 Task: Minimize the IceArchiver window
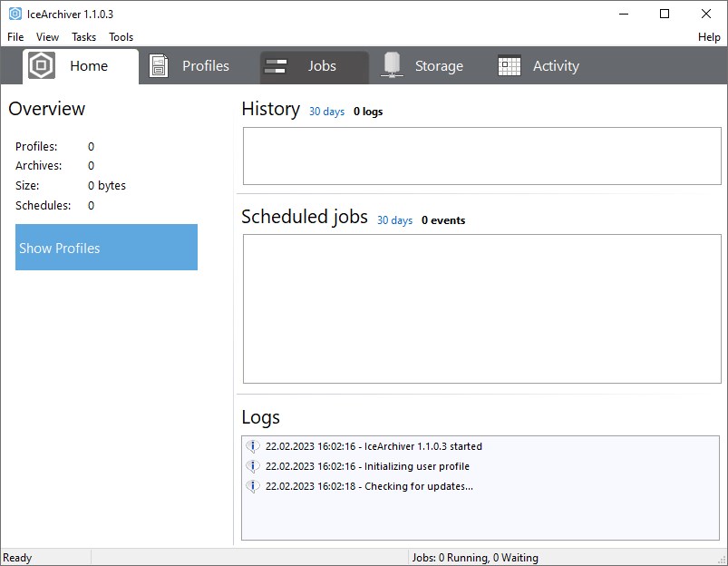[624, 14]
